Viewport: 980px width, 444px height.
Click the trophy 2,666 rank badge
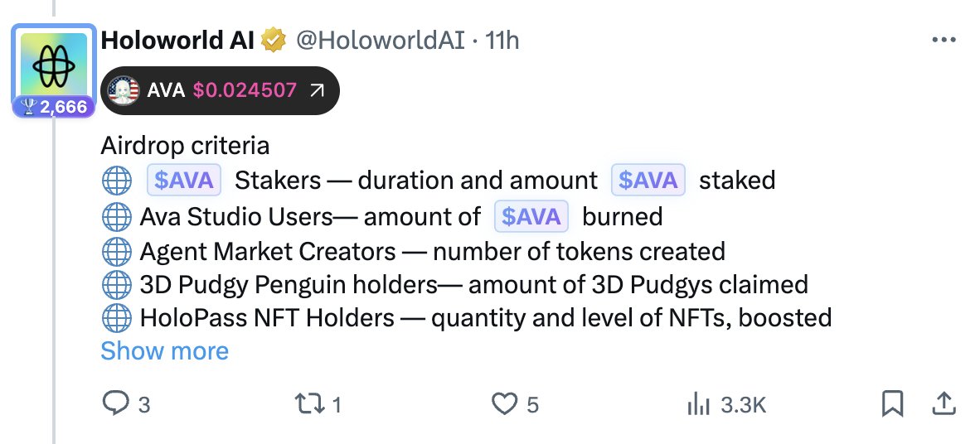point(55,108)
